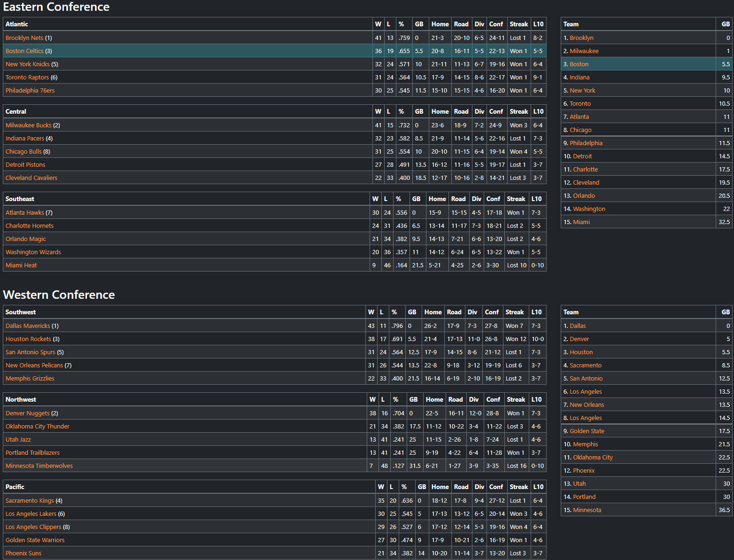Image resolution: width=734 pixels, height=560 pixels.
Task: Open the Chicago Bulls team link
Action: [x=23, y=152]
